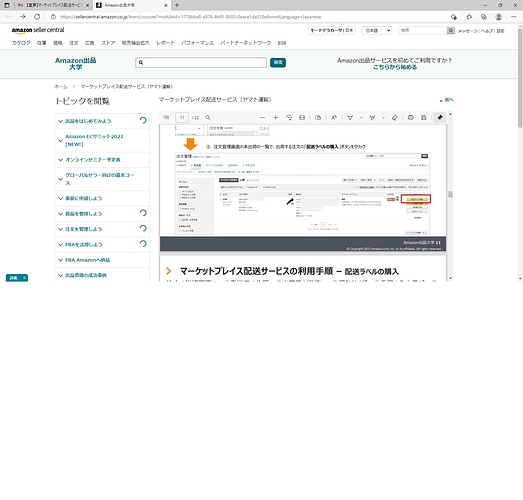Click the 検索 button beside course search
The image size is (523, 500).
[278, 62]
